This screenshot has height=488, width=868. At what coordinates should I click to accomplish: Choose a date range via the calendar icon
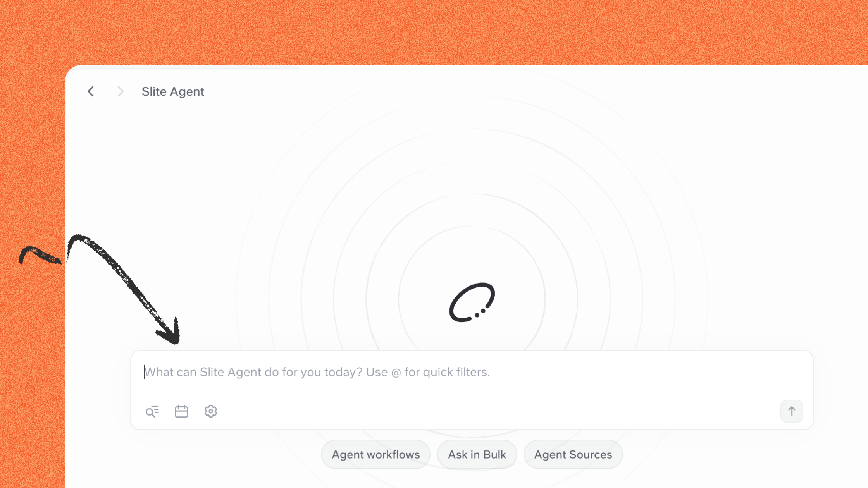[181, 411]
